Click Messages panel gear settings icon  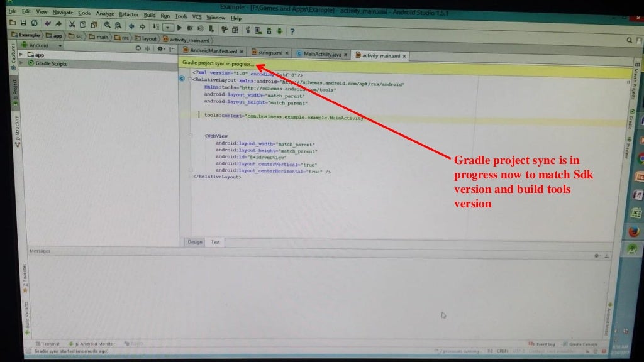(597, 255)
